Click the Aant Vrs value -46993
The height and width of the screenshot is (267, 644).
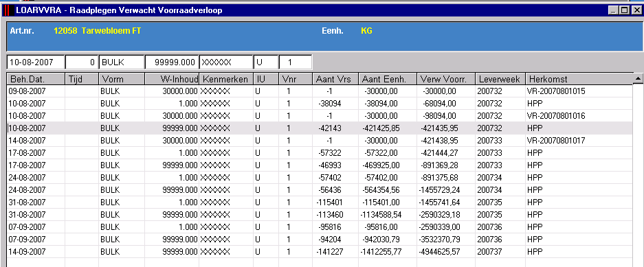(x=330, y=165)
